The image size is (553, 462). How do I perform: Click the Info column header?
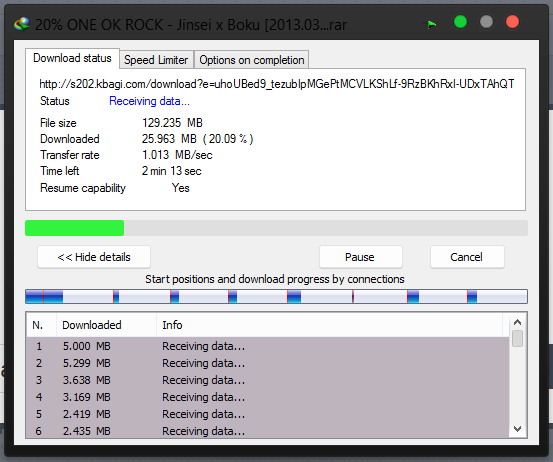coord(330,325)
